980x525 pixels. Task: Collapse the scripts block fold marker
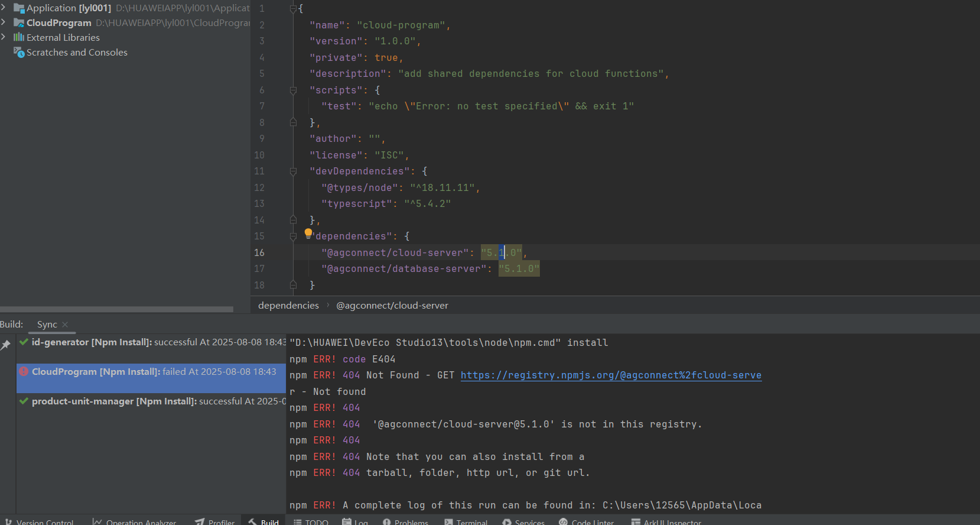293,90
